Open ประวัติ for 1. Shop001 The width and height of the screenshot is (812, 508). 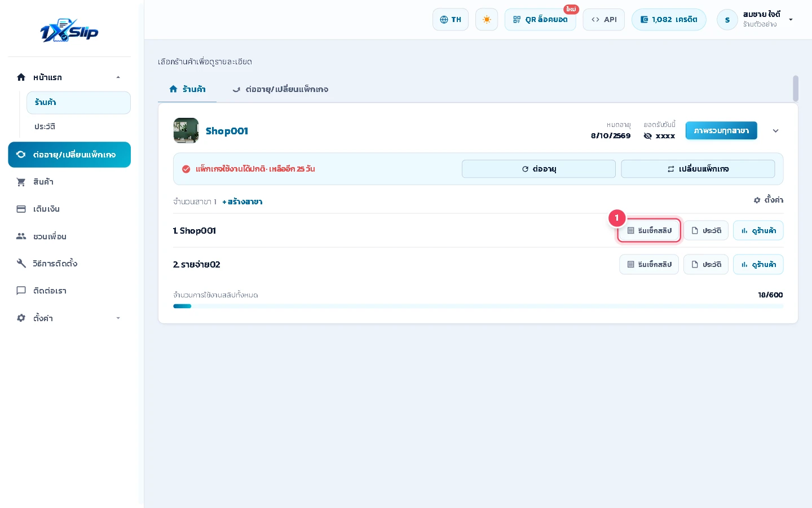click(x=706, y=230)
